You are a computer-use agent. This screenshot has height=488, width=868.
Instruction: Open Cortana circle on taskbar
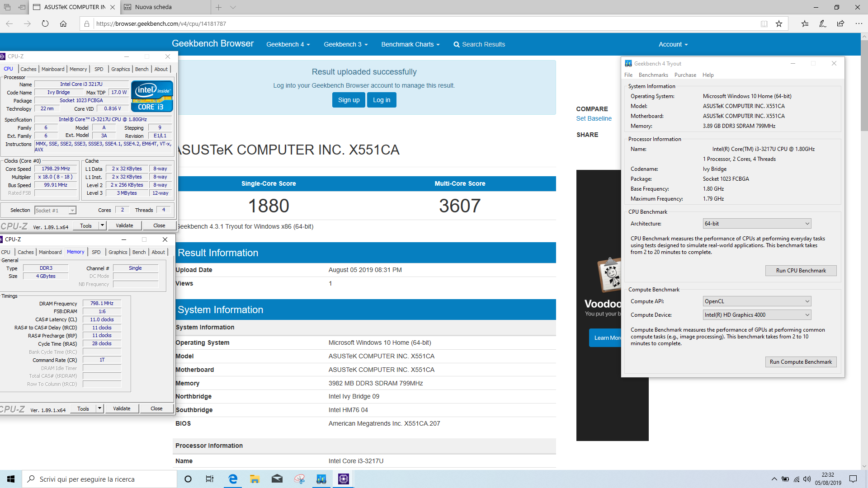(x=188, y=479)
